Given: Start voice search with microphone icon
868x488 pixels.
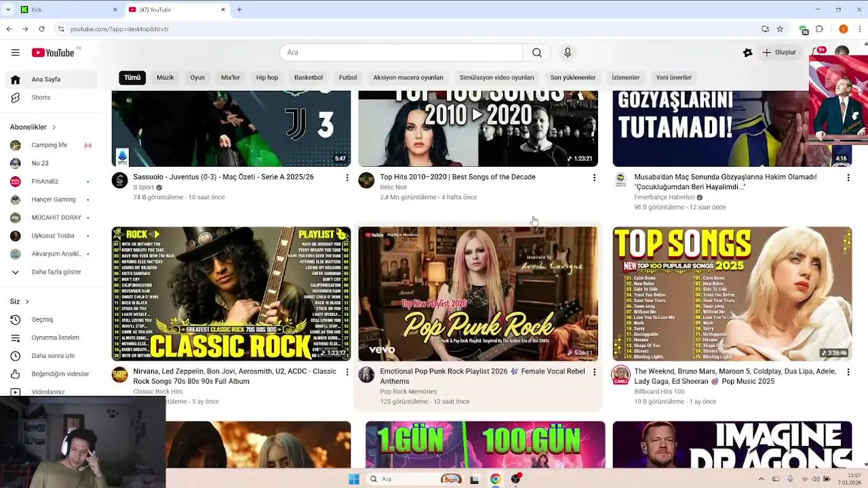Looking at the screenshot, I should [x=568, y=52].
